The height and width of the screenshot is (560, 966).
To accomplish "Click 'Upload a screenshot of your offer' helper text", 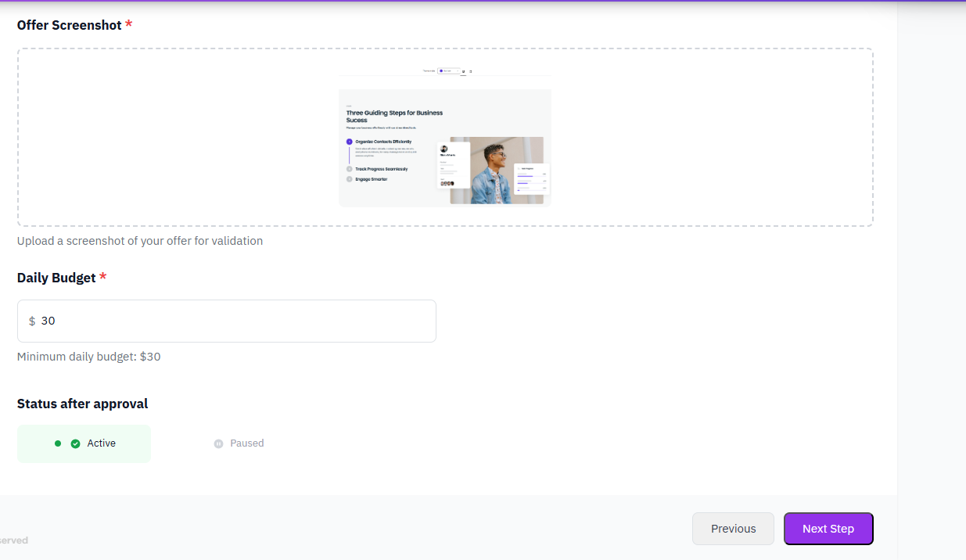I will 140,241.
